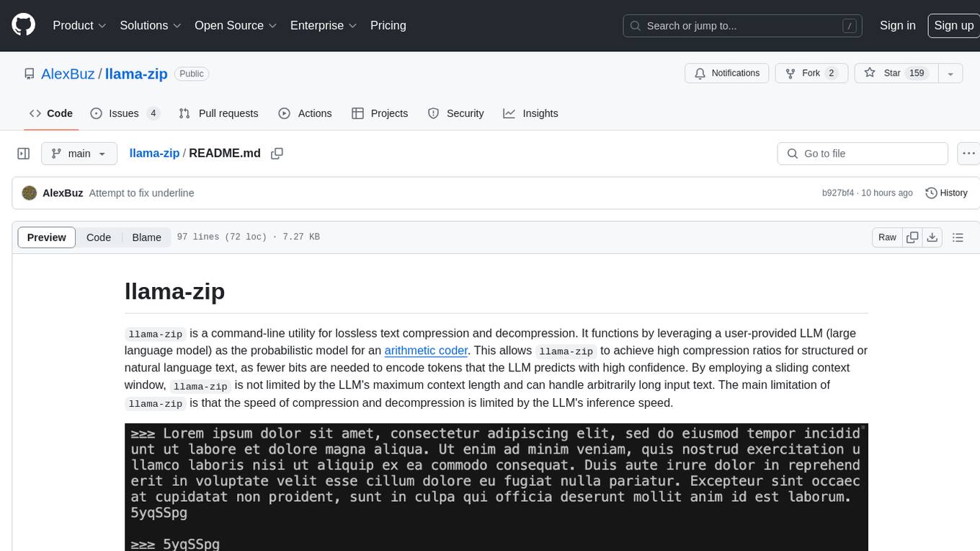Open the more file actions menu

point(969,154)
